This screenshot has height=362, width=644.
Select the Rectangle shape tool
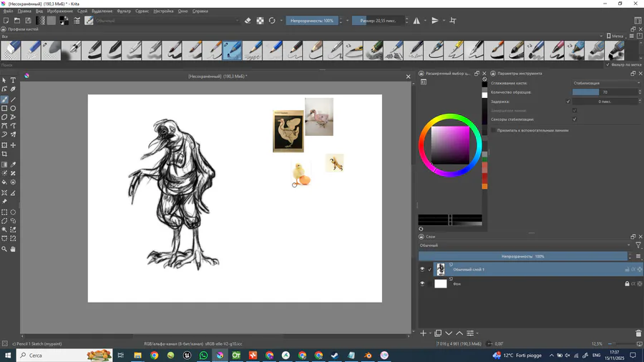click(x=4, y=108)
